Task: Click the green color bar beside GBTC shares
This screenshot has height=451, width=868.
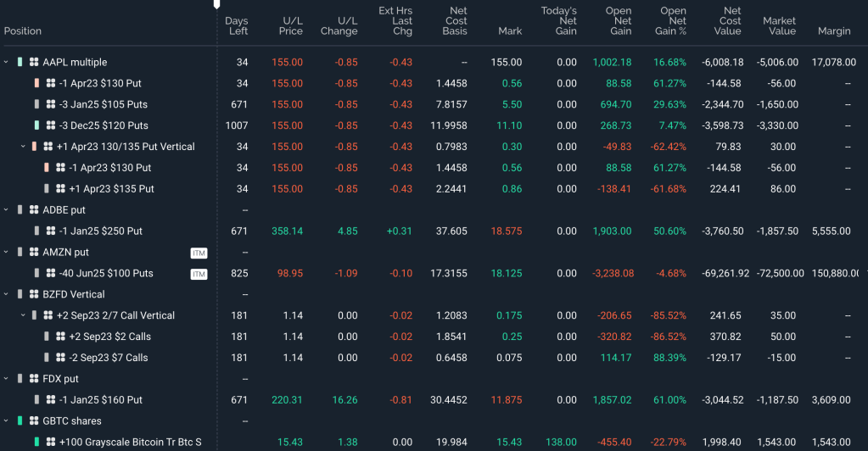Action: pyautogui.click(x=20, y=421)
